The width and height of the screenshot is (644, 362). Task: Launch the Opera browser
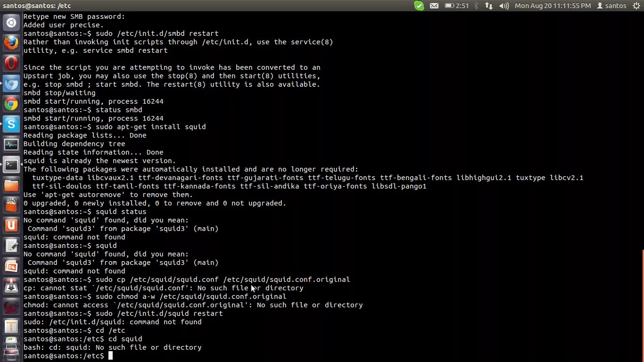click(11, 63)
